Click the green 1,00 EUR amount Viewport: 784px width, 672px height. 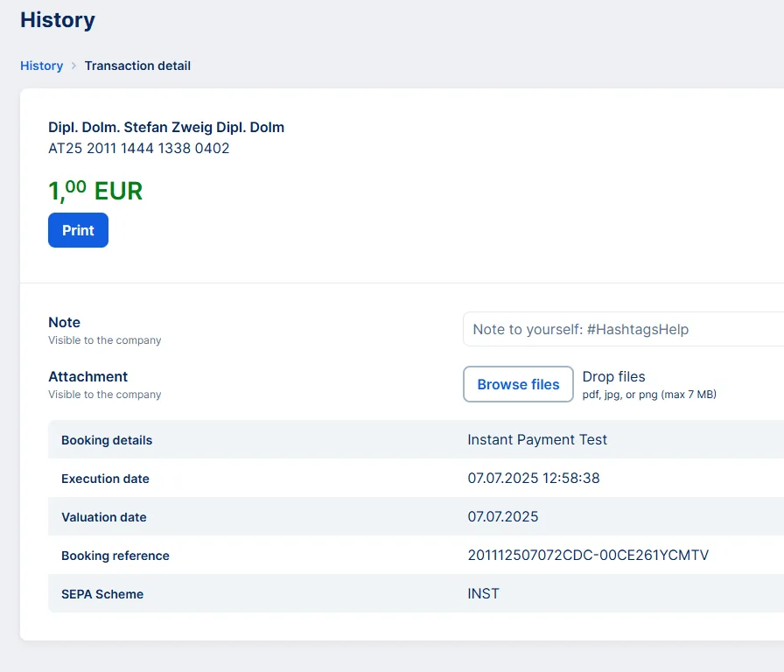tap(95, 191)
